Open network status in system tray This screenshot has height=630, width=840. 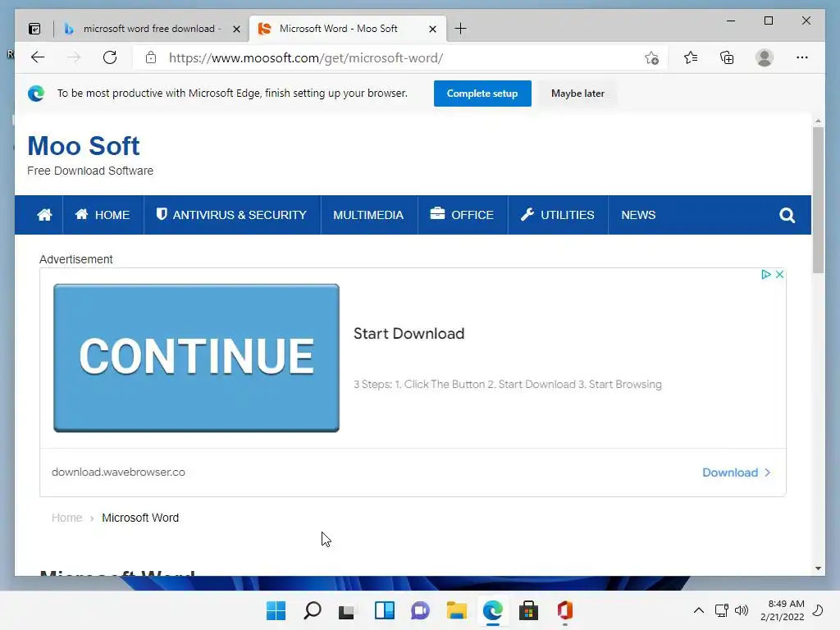722,610
